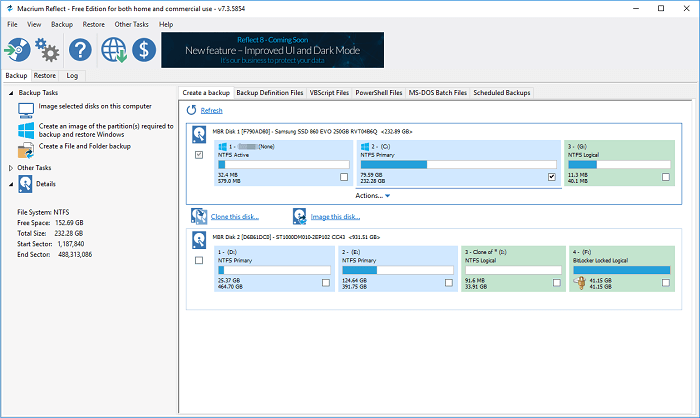Screen dimensions: 700x418
Task: Switch to VBScript Files tab
Action: (x=329, y=92)
